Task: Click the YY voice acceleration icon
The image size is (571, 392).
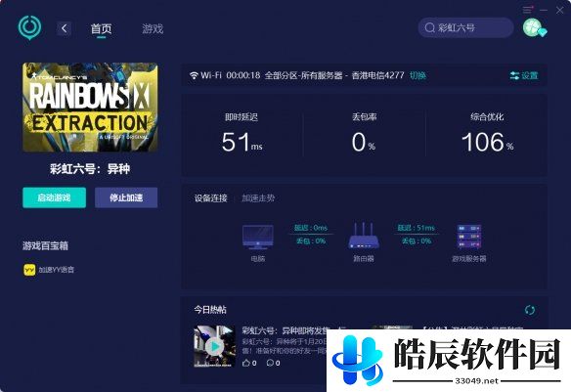Action: [29, 270]
